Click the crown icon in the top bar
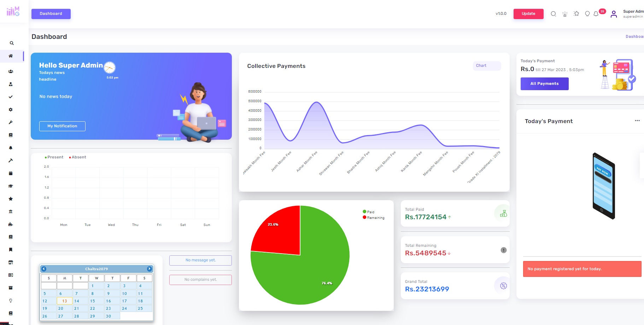Screen dimensions: 644x325 (565, 14)
